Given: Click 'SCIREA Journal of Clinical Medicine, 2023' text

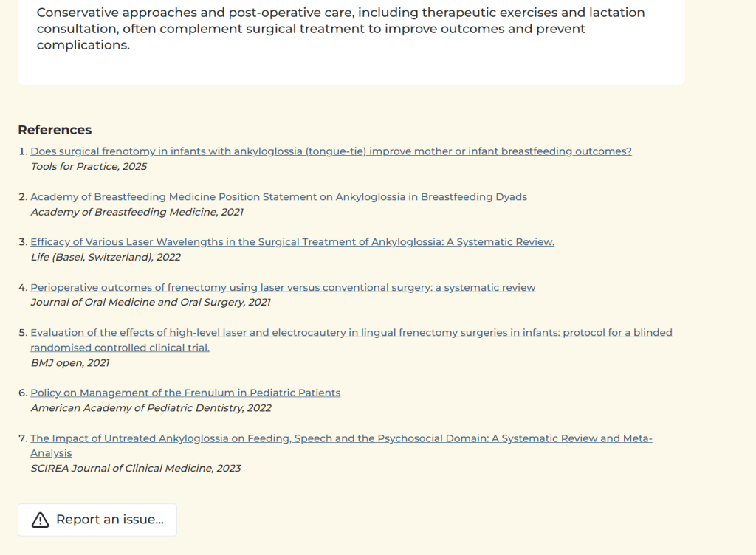Looking at the screenshot, I should point(136,469).
